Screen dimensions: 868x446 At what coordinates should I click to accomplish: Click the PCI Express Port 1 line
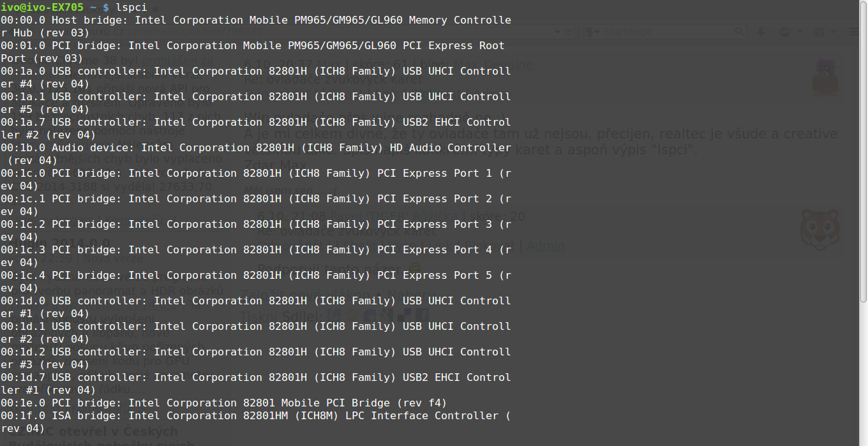(256, 179)
